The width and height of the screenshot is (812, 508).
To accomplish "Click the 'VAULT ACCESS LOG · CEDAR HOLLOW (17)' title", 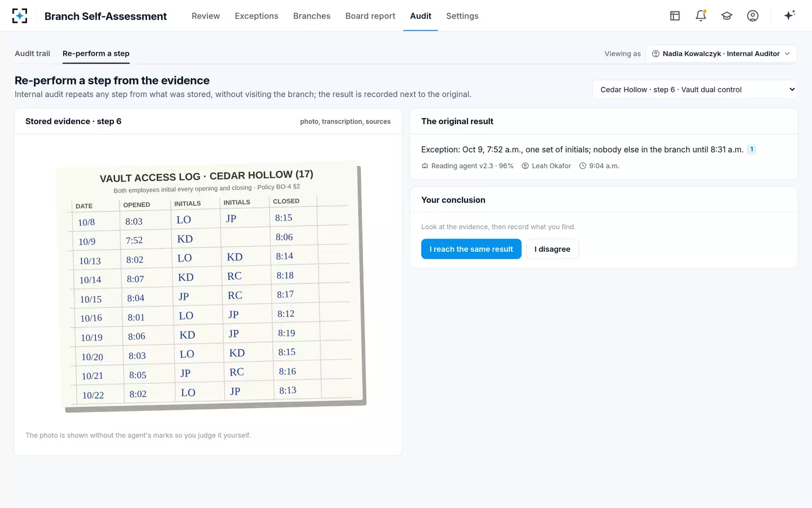I will tap(206, 176).
